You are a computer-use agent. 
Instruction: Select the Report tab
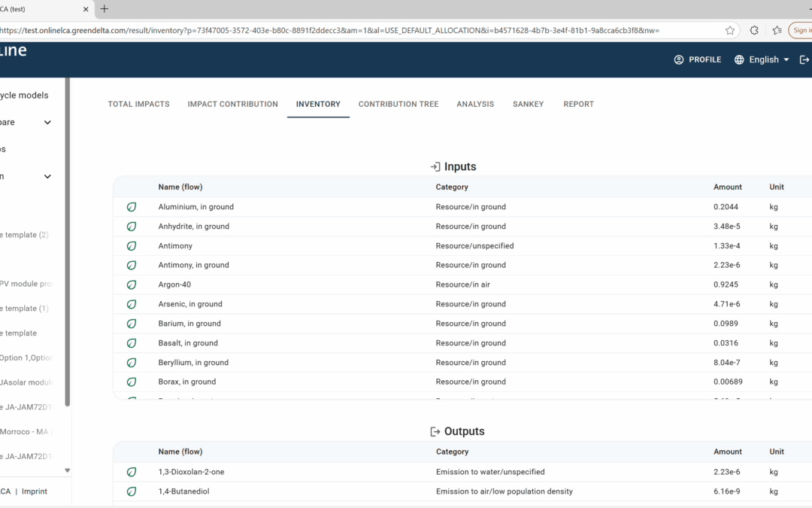pos(578,105)
